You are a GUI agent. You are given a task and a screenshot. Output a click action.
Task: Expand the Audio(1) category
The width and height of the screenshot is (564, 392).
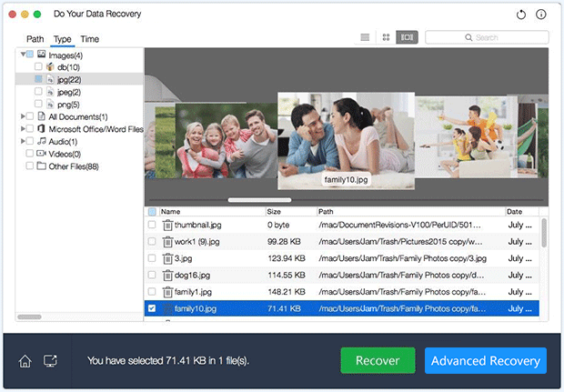coord(22,141)
